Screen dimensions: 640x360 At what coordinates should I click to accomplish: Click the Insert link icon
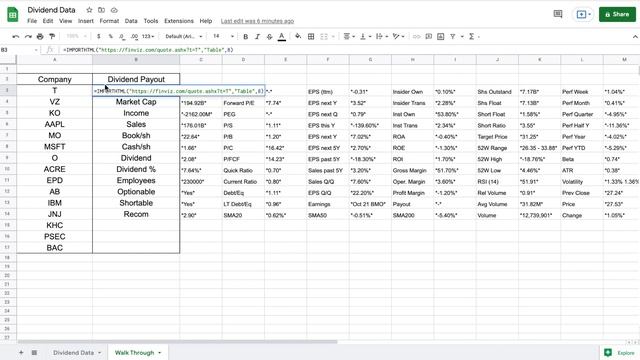click(x=416, y=37)
